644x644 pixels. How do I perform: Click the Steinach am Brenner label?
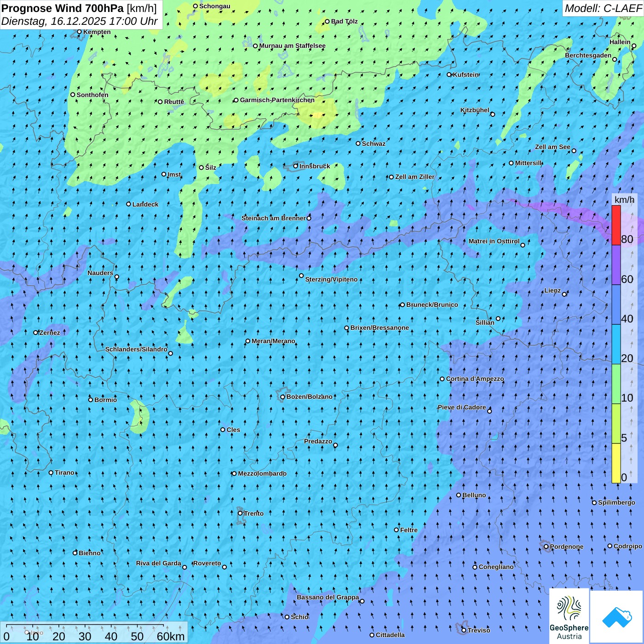click(274, 218)
